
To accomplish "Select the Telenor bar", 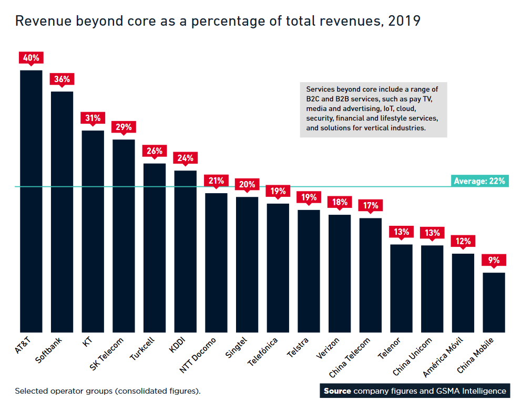I will (402, 288).
